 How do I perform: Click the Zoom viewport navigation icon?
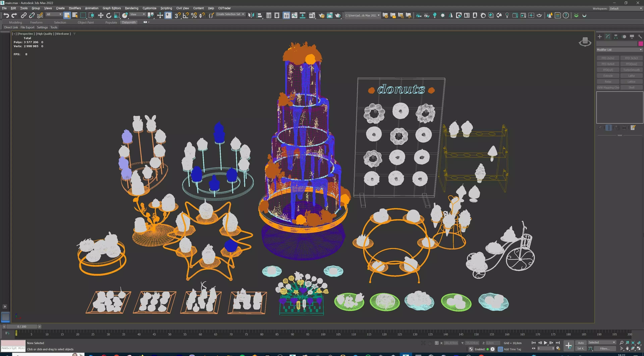622,342
